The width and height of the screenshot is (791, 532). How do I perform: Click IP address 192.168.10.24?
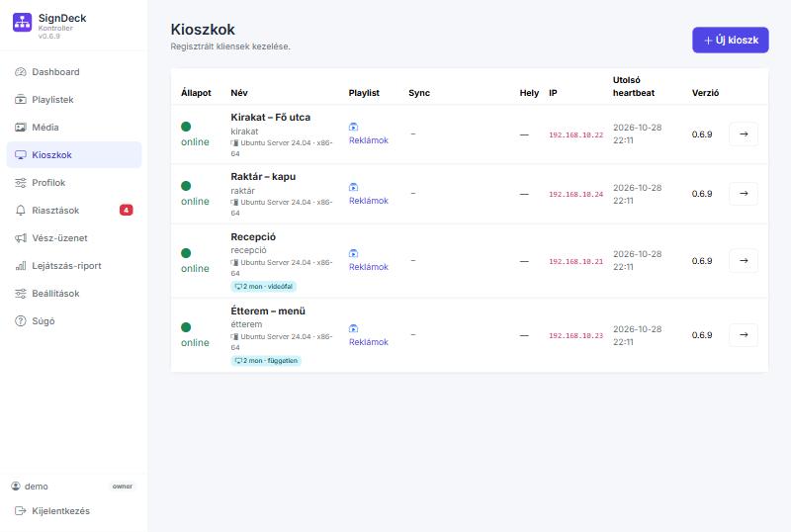pyautogui.click(x=575, y=194)
